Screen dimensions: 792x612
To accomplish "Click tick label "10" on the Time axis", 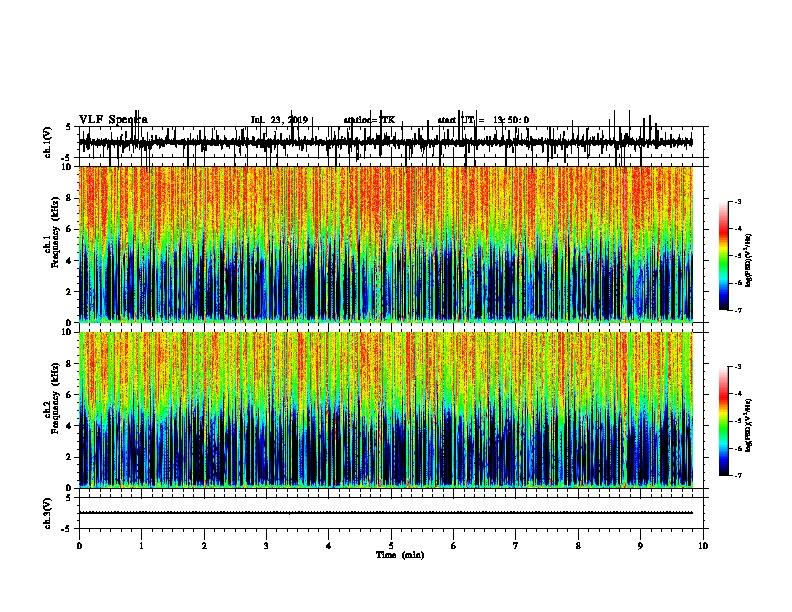I will click(x=703, y=546).
